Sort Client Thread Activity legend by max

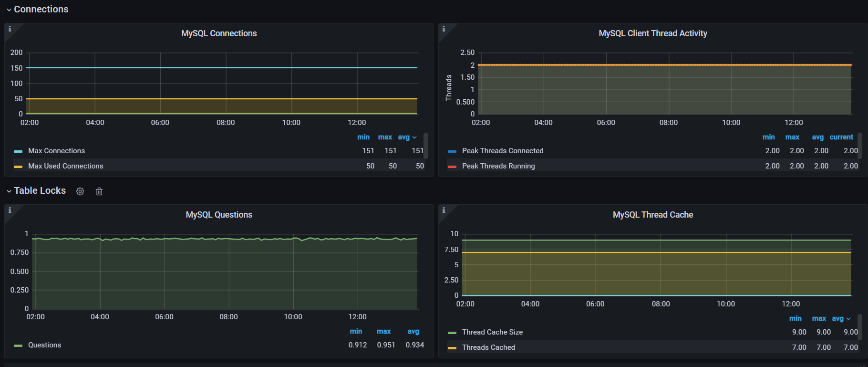tap(792, 137)
